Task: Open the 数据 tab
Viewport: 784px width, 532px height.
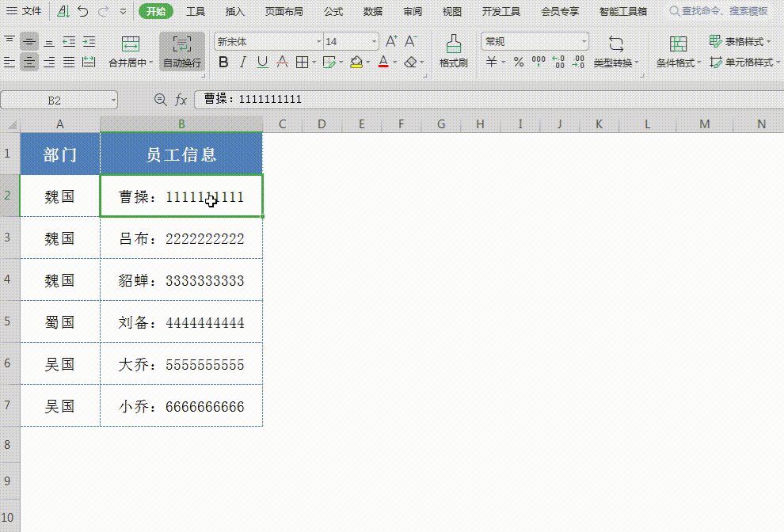Action: click(x=372, y=11)
